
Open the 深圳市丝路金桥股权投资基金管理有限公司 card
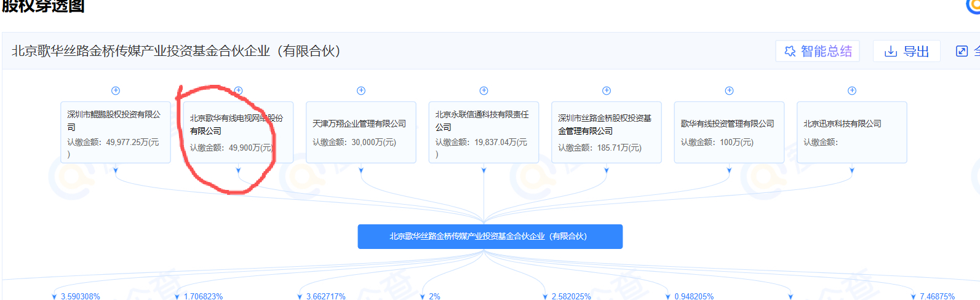[x=607, y=132]
